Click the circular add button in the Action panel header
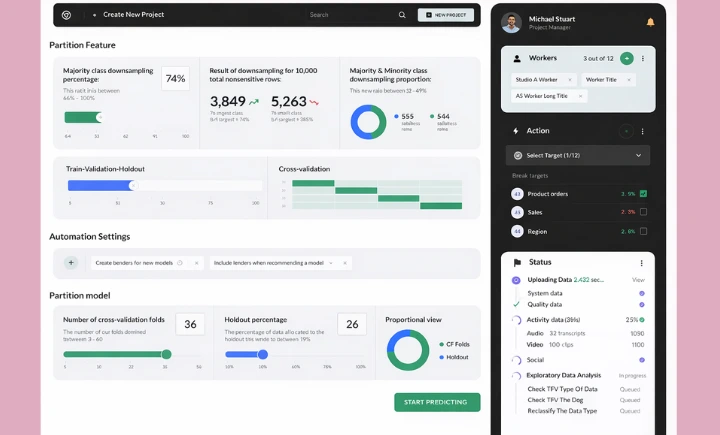720x435 pixels. [x=626, y=131]
